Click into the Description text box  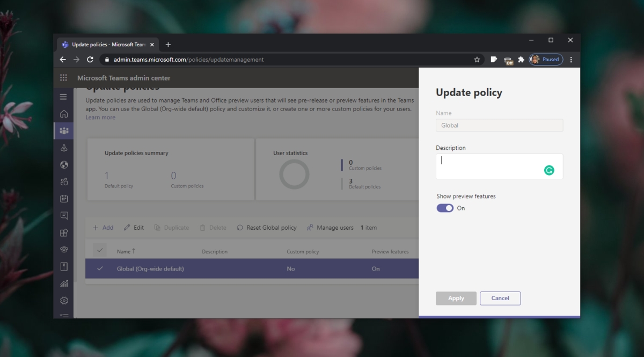coord(499,166)
